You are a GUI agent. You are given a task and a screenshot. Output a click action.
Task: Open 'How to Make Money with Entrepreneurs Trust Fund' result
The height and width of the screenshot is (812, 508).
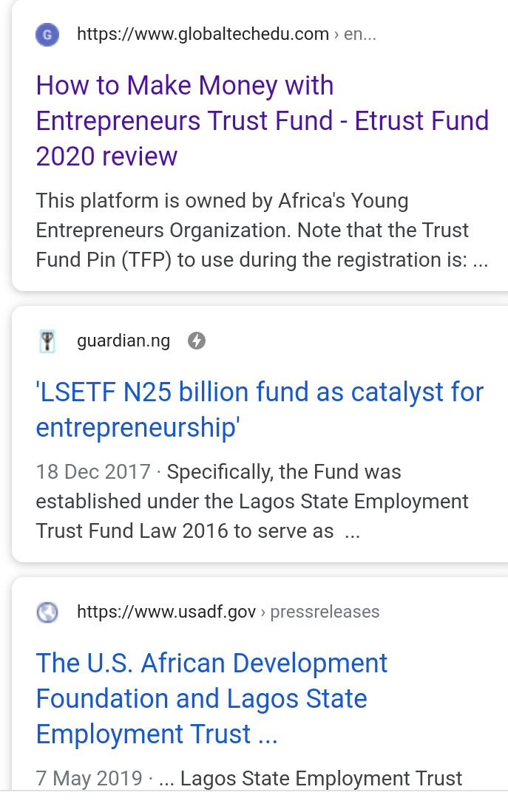[x=185, y=86]
